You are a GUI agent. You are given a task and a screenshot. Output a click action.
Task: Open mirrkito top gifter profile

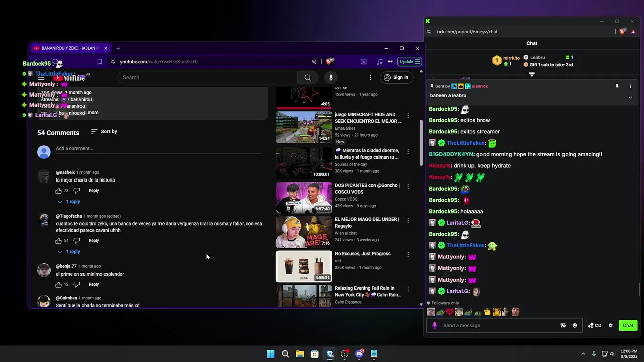(511, 58)
